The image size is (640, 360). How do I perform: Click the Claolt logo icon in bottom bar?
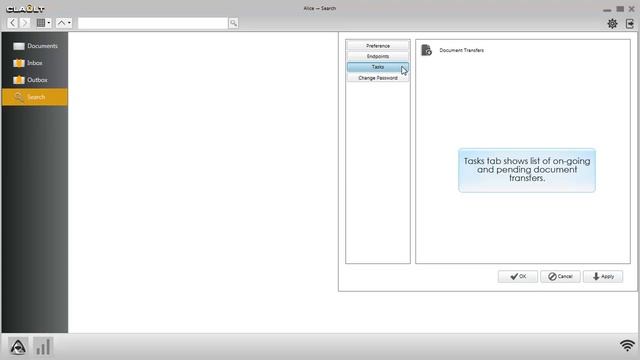[18, 347]
